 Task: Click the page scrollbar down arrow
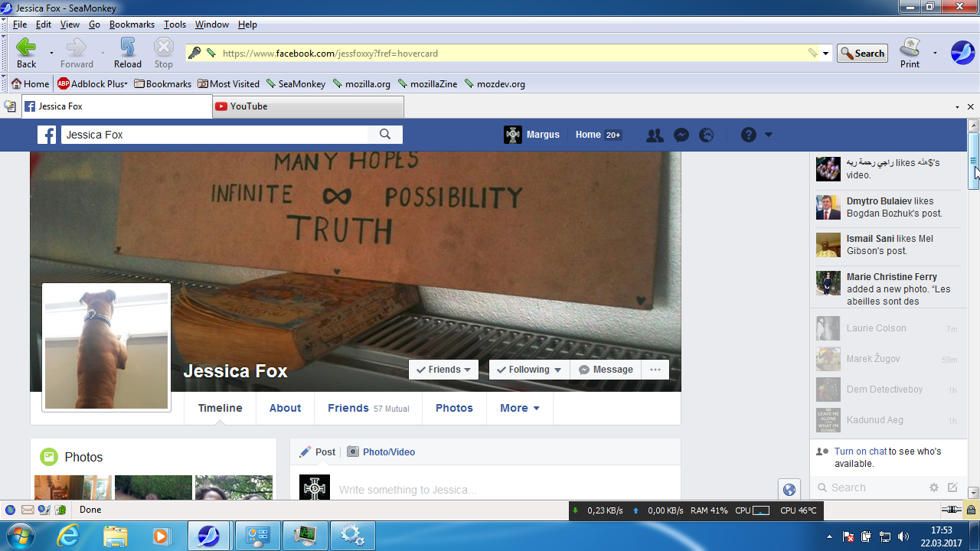(974, 494)
